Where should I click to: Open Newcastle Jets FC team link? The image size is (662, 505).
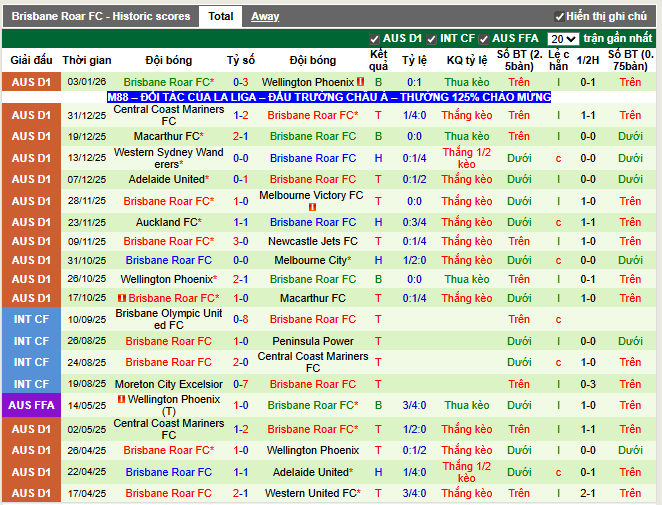pyautogui.click(x=313, y=241)
